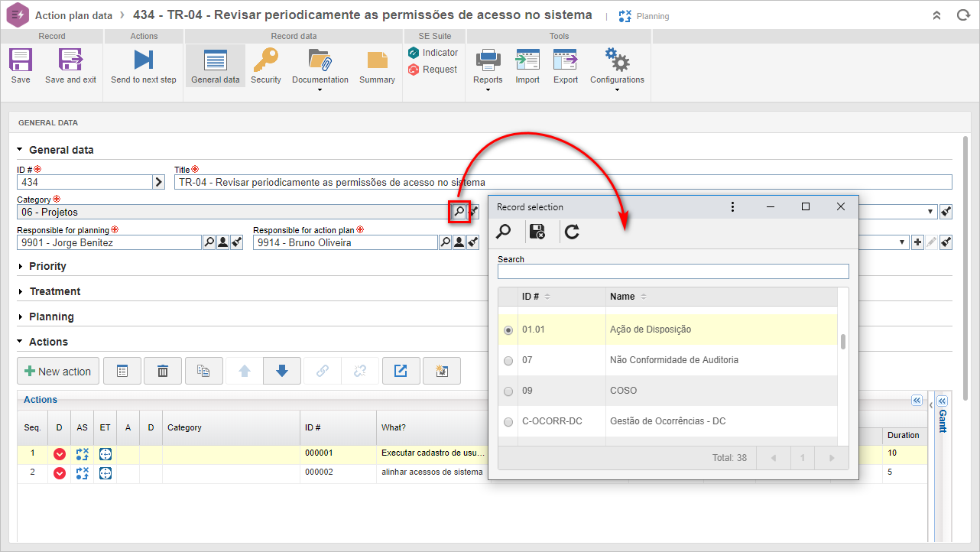Click the copy icon in Actions toolbar
Image resolution: width=980 pixels, height=552 pixels.
point(203,371)
